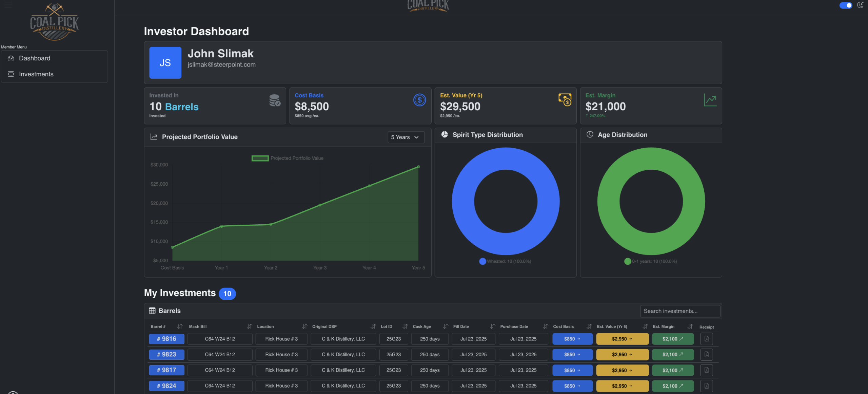The image size is (868, 394).
Task: Click the barrels coin stack icon
Action: tap(275, 100)
